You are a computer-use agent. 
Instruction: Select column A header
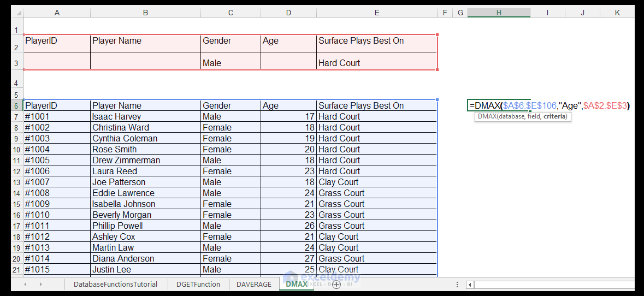click(57, 13)
